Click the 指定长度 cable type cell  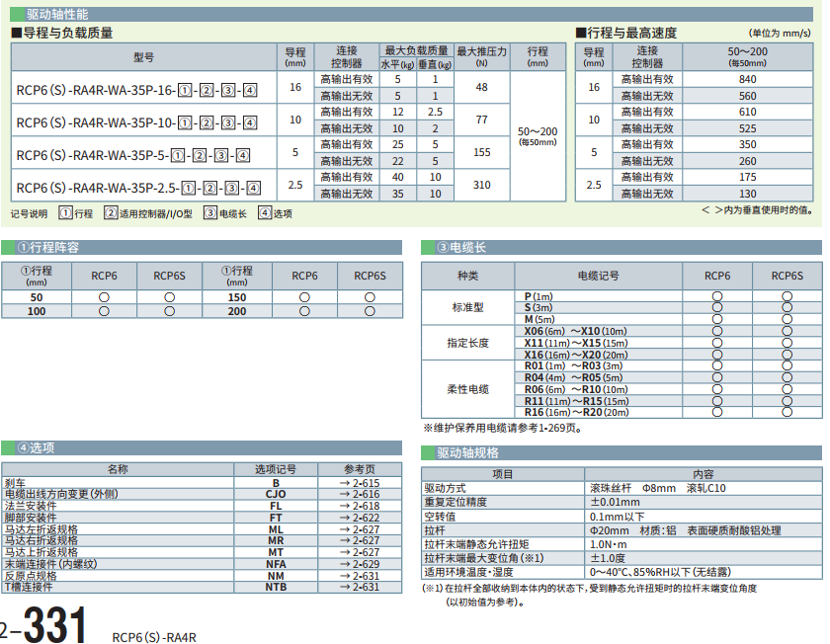[468, 343]
